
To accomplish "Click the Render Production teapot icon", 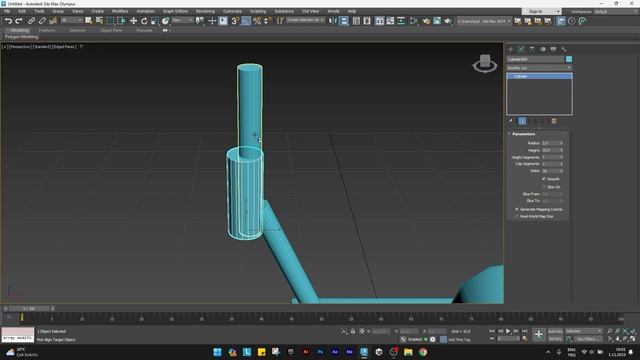I will (448, 21).
